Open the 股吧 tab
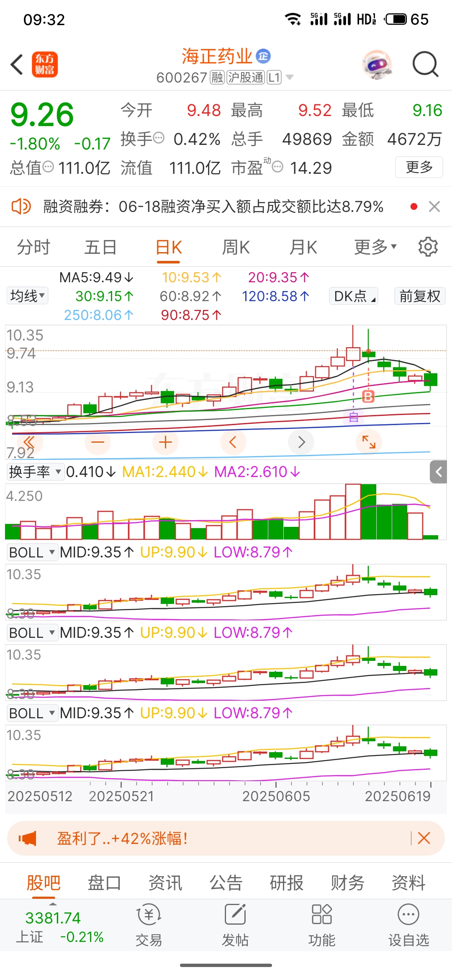 [44, 882]
